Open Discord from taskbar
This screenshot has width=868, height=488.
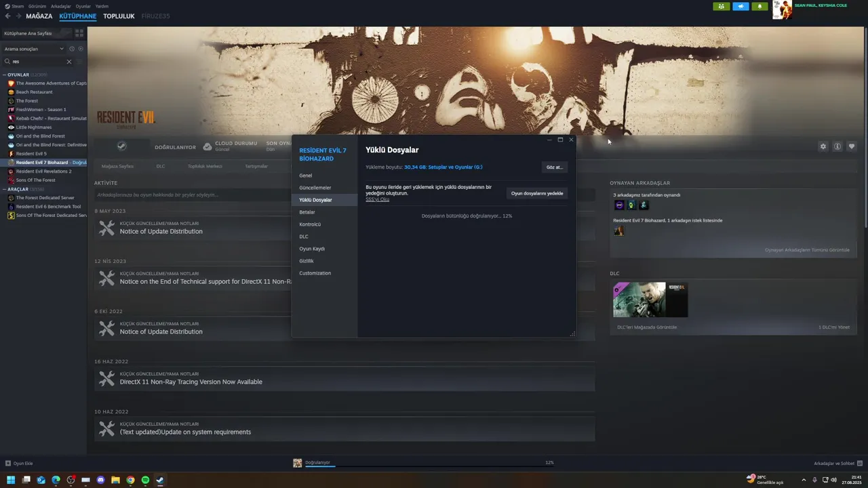(100, 480)
